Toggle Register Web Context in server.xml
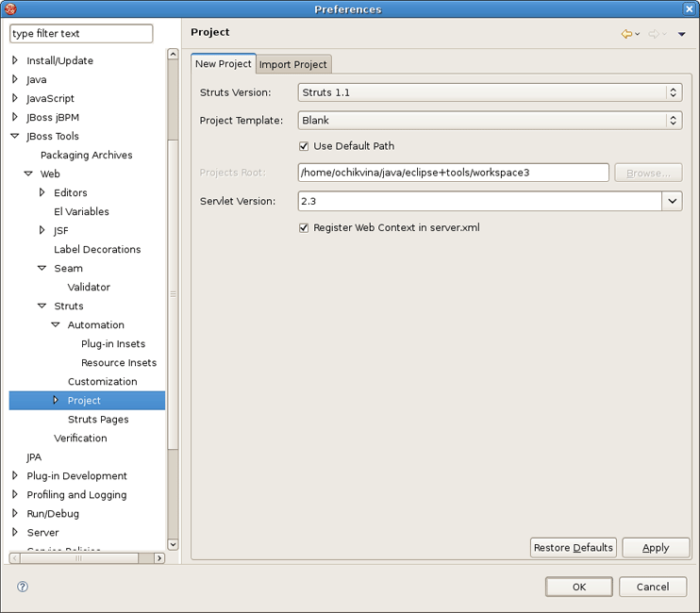 tap(304, 228)
